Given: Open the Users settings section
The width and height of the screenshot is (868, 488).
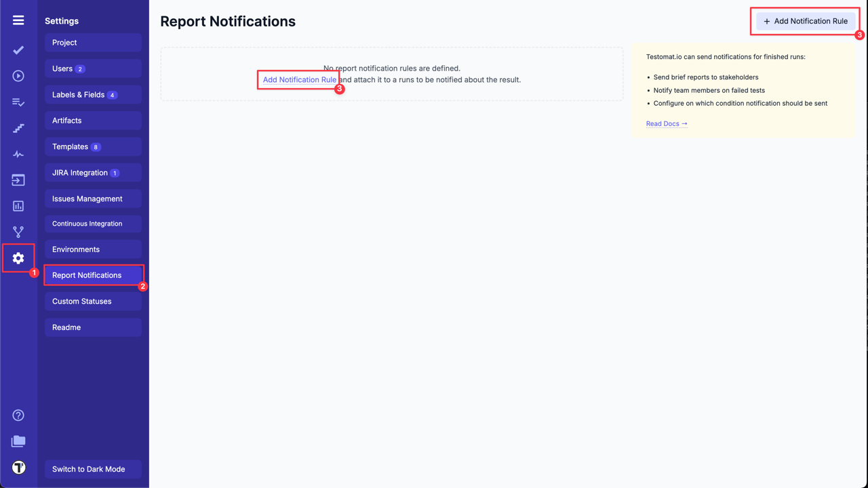Looking at the screenshot, I should pos(93,68).
